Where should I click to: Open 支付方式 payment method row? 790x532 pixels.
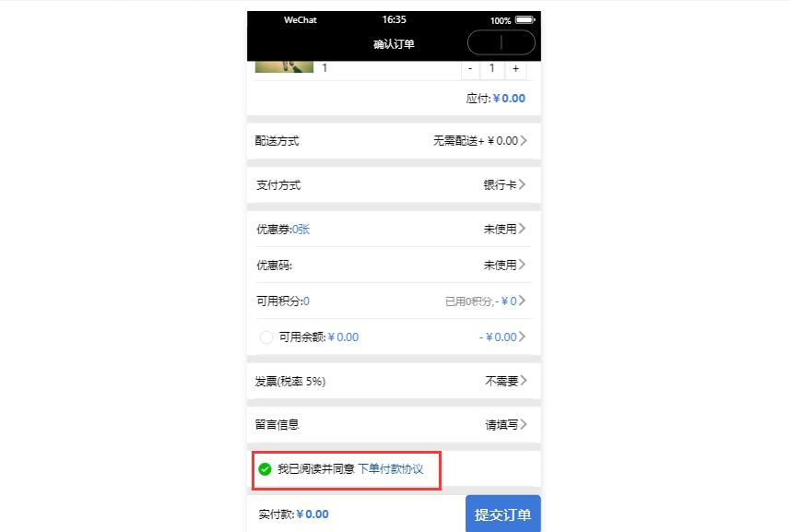click(x=394, y=185)
